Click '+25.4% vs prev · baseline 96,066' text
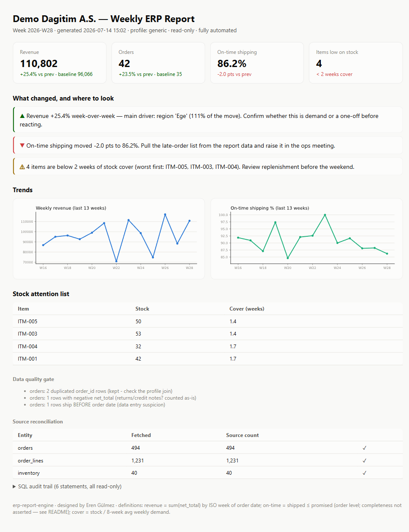409x532 pixels. (x=56, y=74)
